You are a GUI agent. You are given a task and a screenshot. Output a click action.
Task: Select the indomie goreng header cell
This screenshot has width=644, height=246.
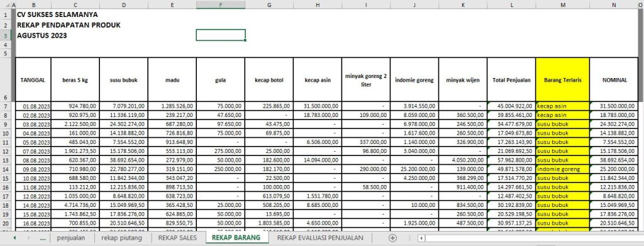click(414, 80)
